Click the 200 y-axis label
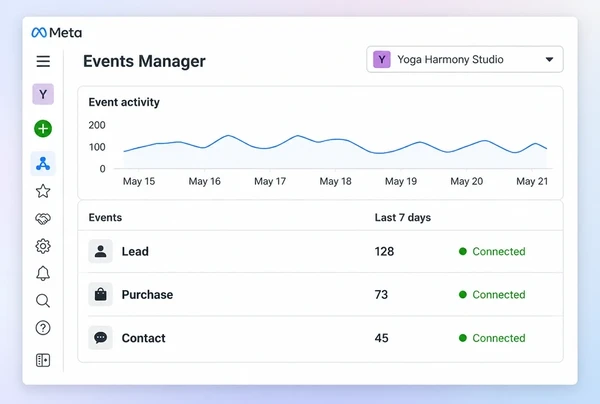This screenshot has width=600, height=404. click(97, 125)
